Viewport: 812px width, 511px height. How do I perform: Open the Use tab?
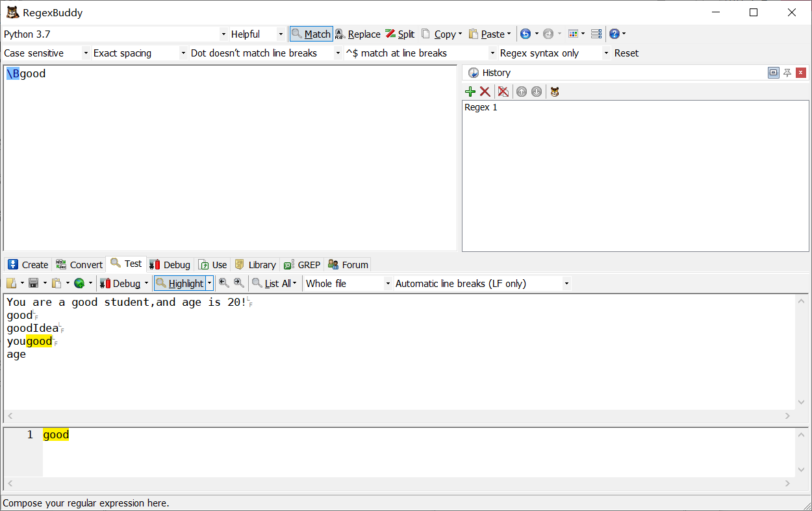(212, 264)
